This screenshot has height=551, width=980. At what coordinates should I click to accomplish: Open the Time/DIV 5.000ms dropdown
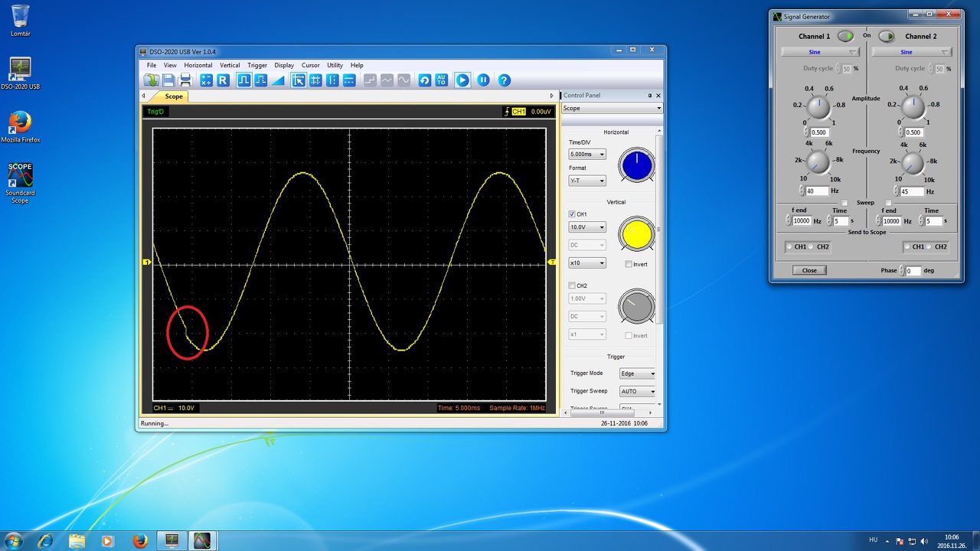[586, 155]
